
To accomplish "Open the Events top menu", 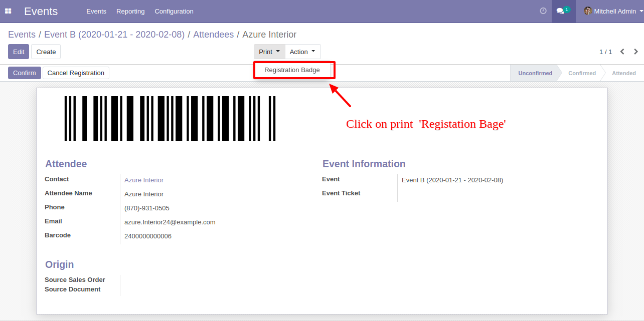I will 96,11.
